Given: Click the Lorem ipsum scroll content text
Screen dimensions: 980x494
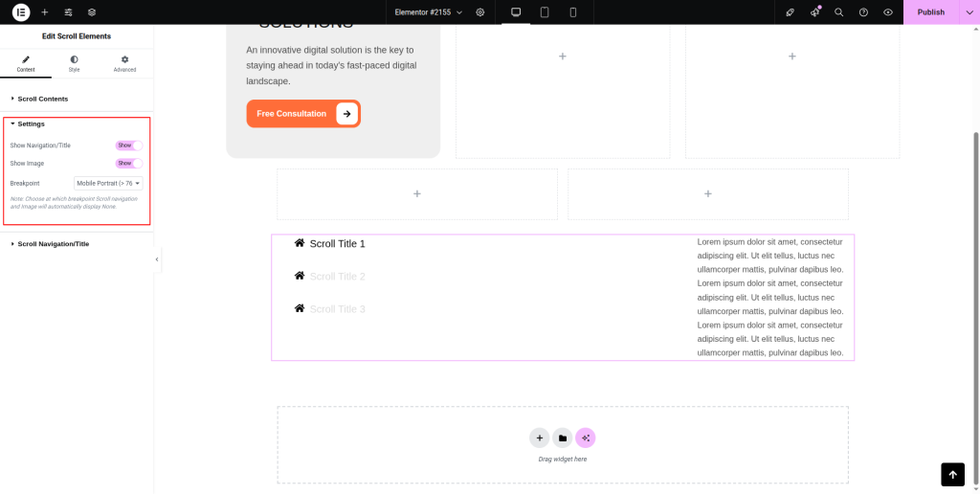Looking at the screenshot, I should [x=770, y=297].
